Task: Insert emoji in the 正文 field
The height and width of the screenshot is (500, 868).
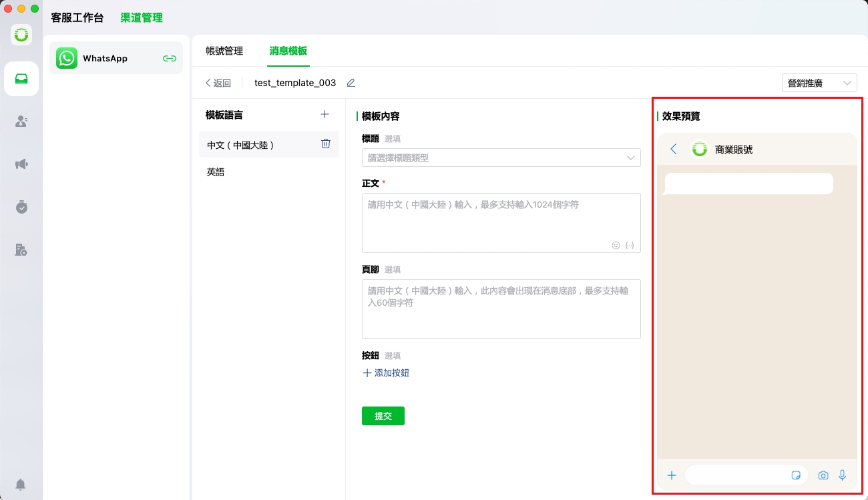Action: (x=616, y=245)
